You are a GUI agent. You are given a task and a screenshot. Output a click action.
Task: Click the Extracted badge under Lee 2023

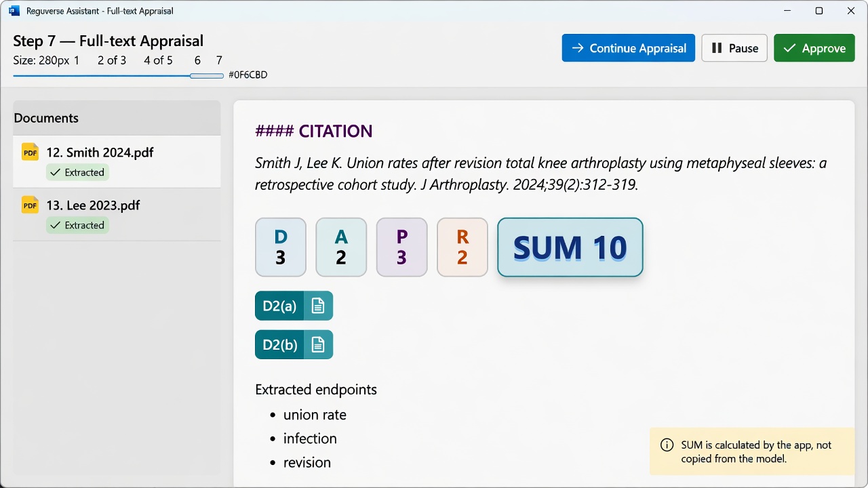click(x=77, y=225)
